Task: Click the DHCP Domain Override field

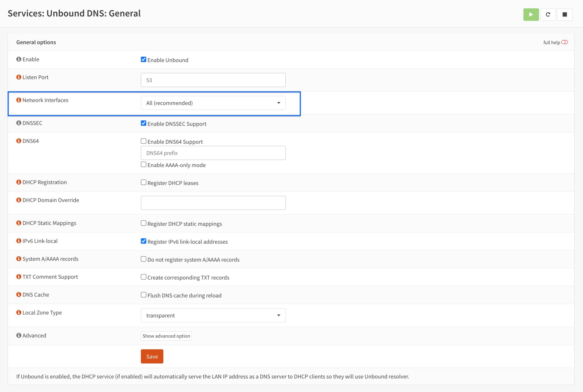Action: (x=213, y=203)
